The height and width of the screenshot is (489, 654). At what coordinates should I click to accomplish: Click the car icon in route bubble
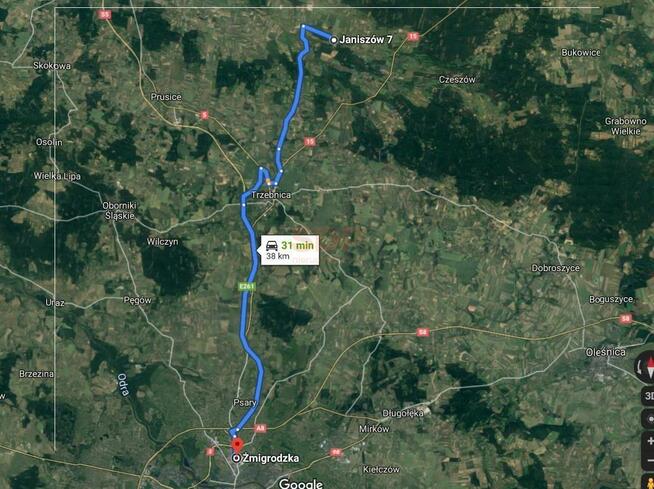pos(272,246)
